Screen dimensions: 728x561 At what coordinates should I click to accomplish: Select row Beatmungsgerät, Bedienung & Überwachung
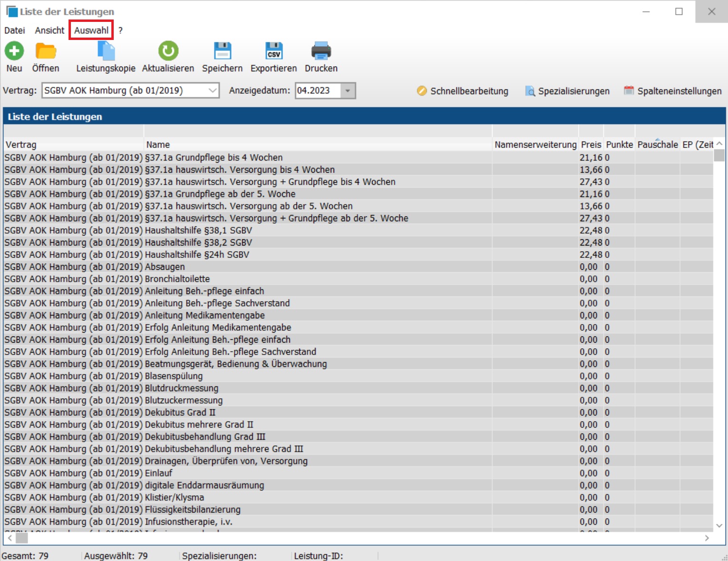(x=358, y=364)
